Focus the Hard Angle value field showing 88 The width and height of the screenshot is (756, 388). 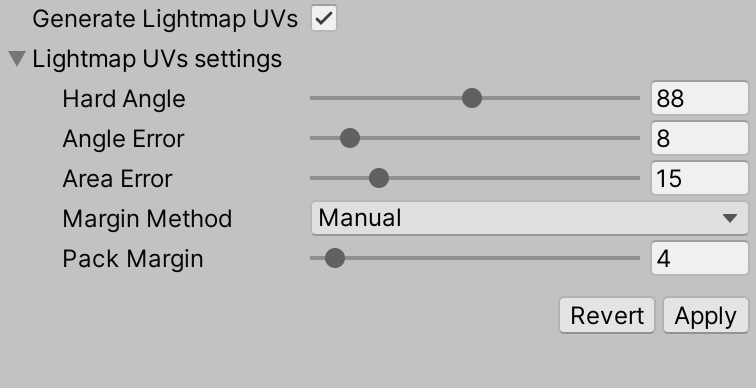(x=700, y=98)
